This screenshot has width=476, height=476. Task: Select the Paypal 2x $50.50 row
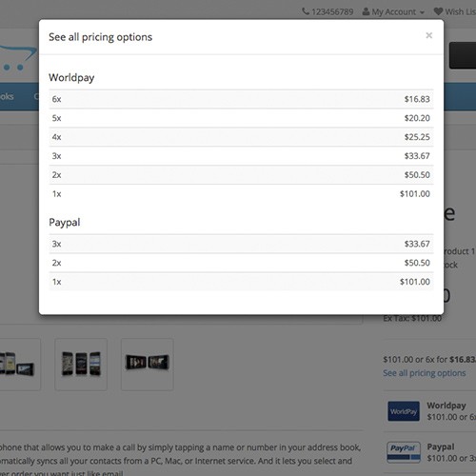click(241, 263)
